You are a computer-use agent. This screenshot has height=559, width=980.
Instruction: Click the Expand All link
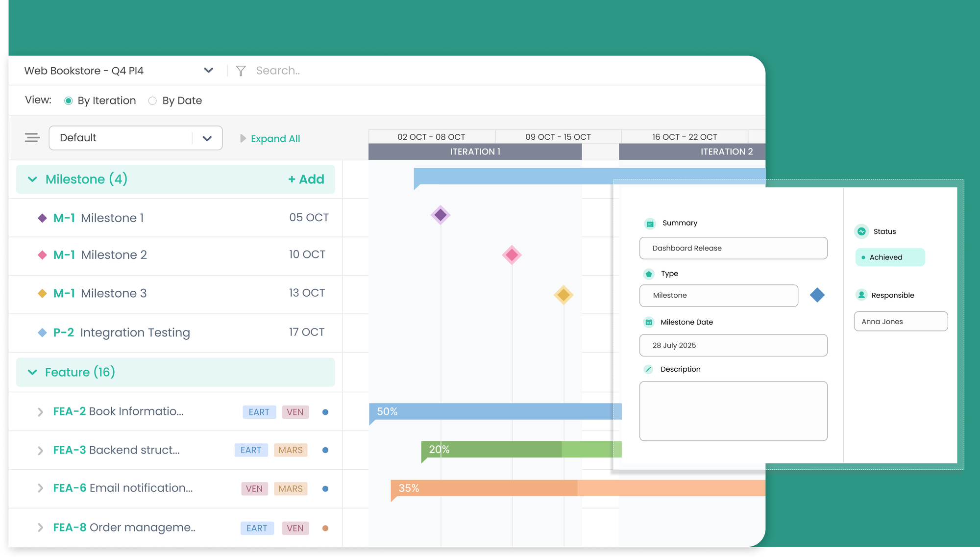coord(275,139)
